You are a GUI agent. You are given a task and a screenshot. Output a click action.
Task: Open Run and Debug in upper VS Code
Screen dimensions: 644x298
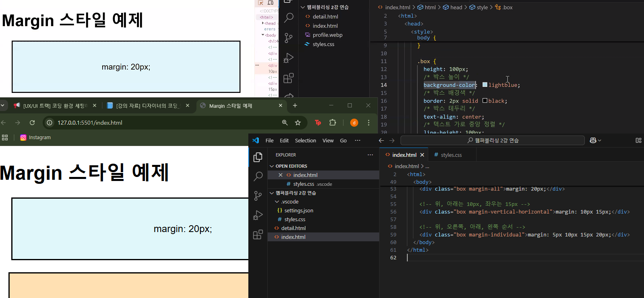[x=289, y=58]
